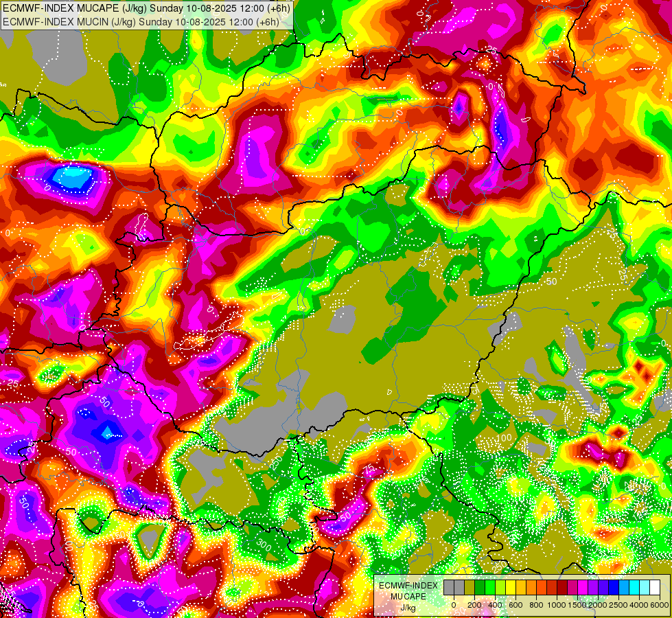Click the ECMWF-INDEX MUCIN title line

(x=141, y=21)
